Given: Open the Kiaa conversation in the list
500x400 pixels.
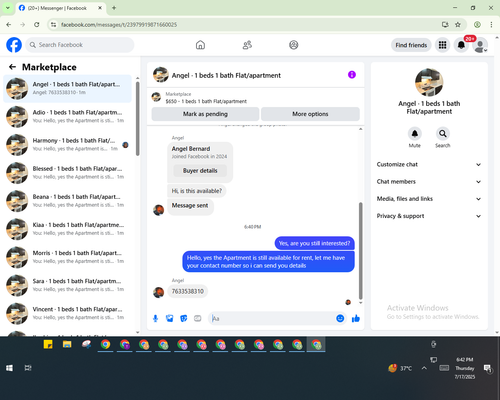Looking at the screenshot, I should [x=67, y=229].
